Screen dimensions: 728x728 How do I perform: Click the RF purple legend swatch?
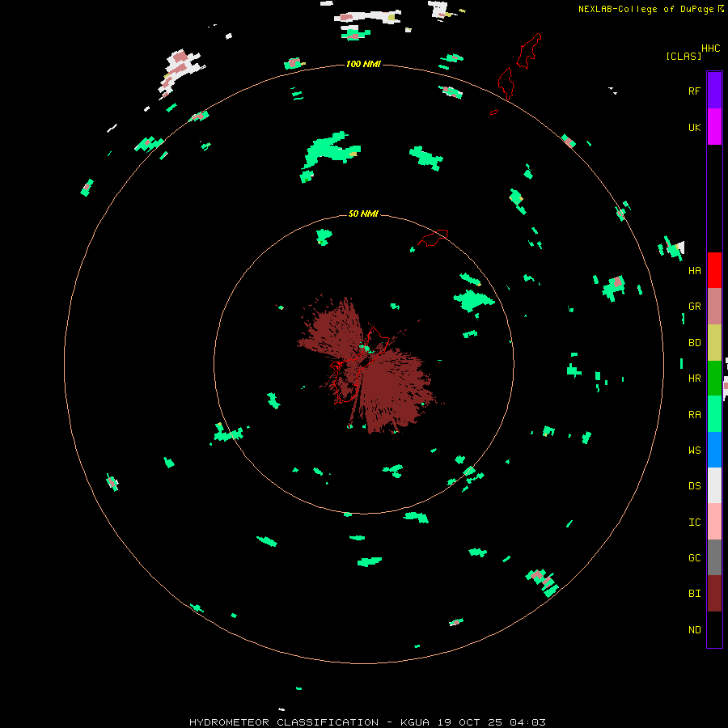(714, 91)
